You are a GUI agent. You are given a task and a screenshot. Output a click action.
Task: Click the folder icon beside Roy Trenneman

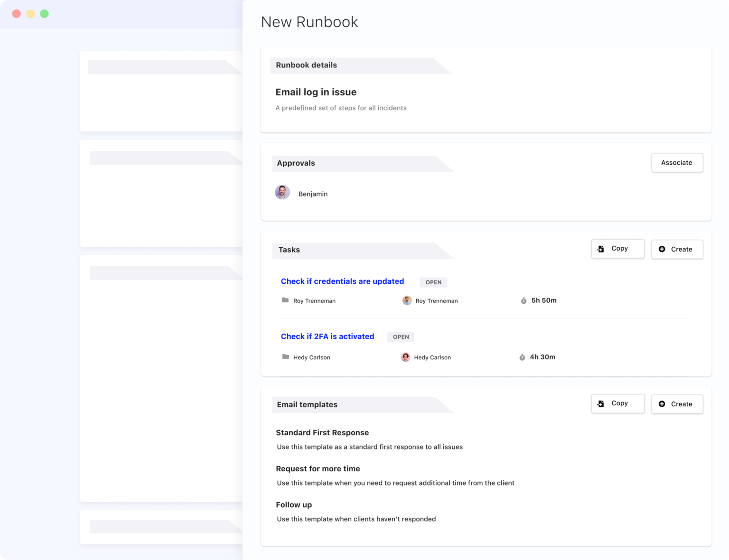point(285,300)
